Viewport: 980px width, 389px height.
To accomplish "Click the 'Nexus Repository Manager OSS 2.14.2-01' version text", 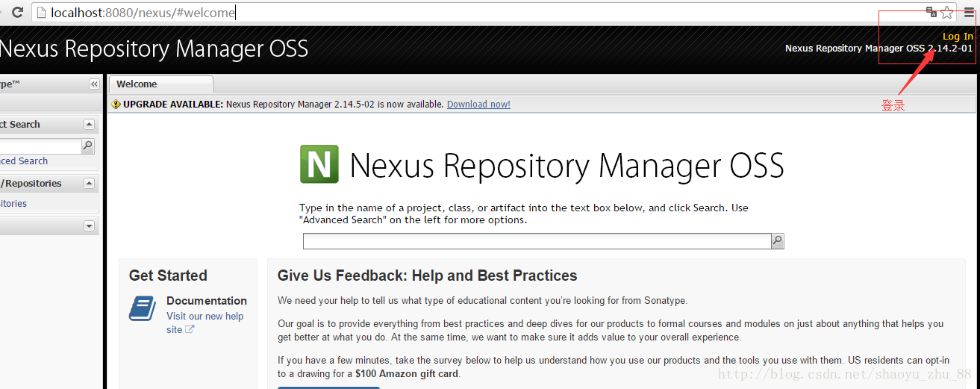I will 879,49.
